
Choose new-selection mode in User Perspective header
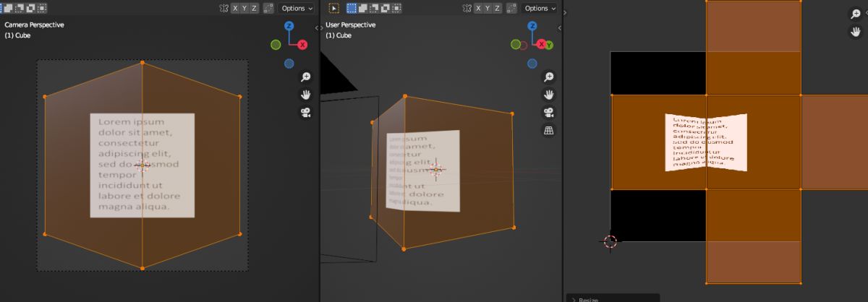pos(352,9)
